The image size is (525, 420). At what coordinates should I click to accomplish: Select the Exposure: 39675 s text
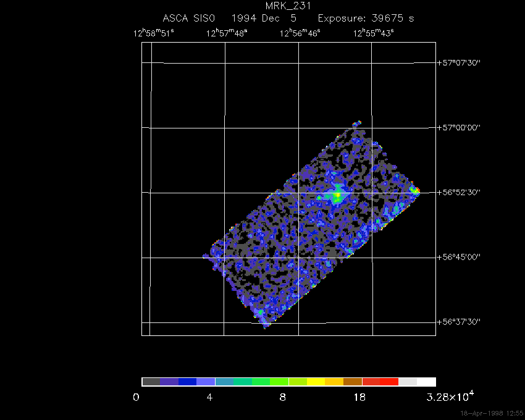click(366, 18)
